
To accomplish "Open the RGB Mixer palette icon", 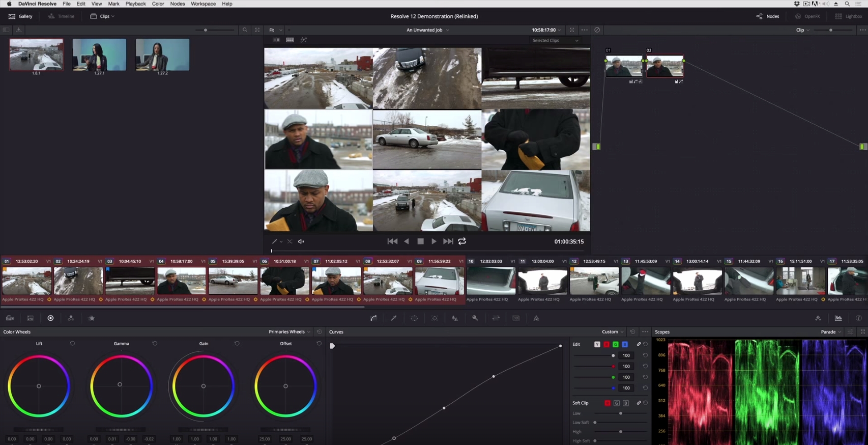I will [71, 318].
